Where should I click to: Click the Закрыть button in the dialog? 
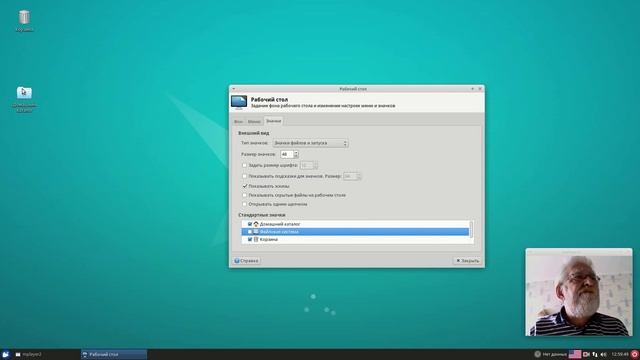click(467, 261)
